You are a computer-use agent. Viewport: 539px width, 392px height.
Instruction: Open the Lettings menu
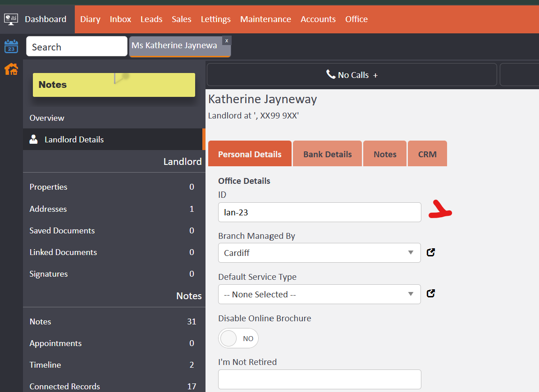pyautogui.click(x=215, y=19)
